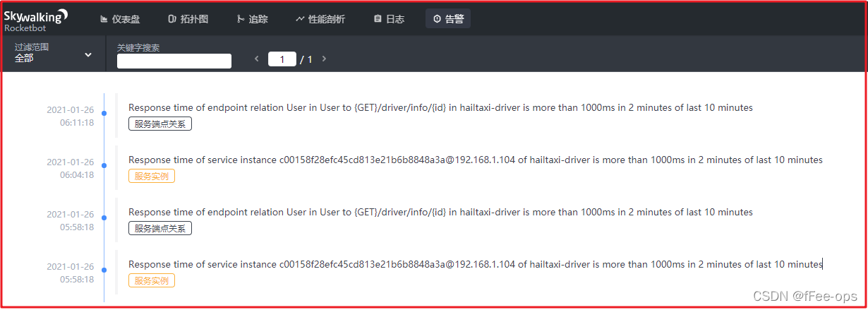Viewport: 868px width, 310px height.
Task: Click 服务实例 tag of last alarm entry
Action: (152, 280)
